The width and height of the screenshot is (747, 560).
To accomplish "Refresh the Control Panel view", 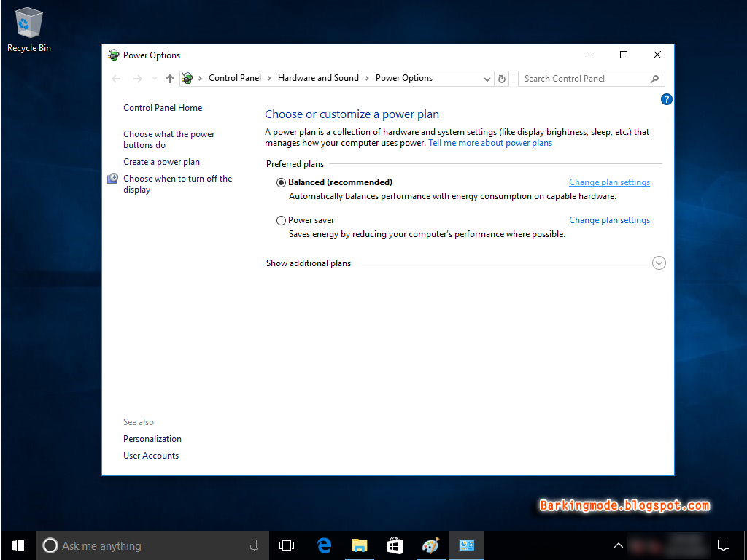I will coord(502,79).
